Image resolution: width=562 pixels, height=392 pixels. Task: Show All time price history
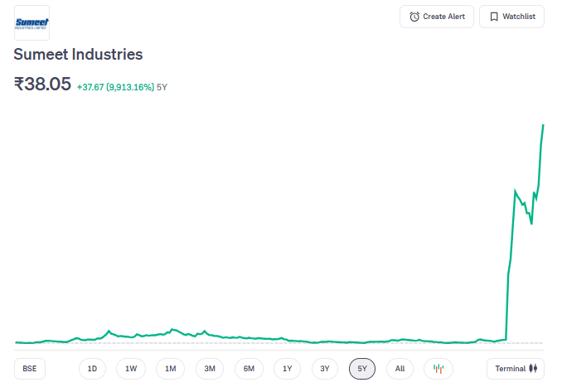click(x=400, y=368)
